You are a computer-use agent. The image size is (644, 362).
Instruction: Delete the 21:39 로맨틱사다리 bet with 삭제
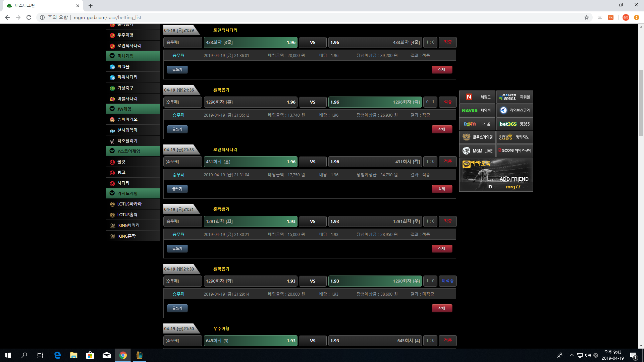coord(441,70)
